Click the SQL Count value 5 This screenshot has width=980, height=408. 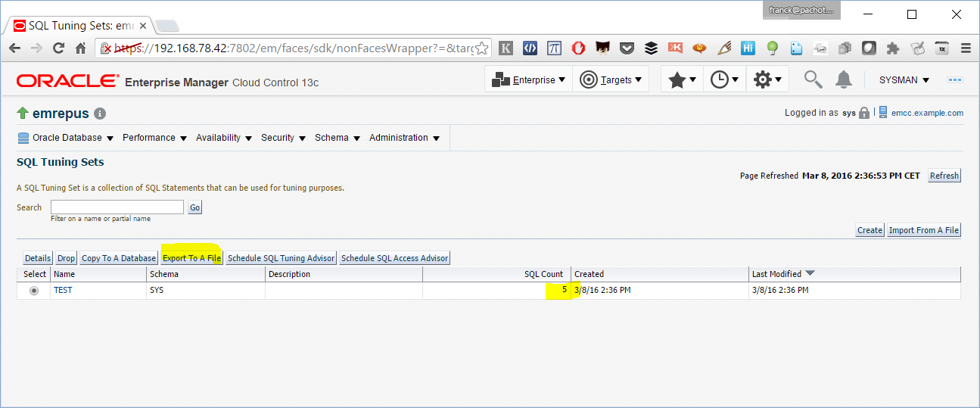pyautogui.click(x=565, y=289)
